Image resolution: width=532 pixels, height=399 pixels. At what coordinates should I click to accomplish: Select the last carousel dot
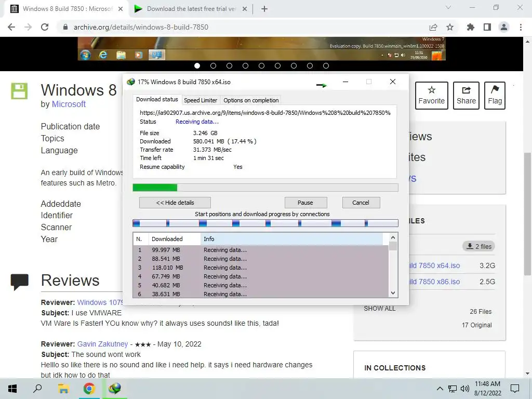point(326,66)
